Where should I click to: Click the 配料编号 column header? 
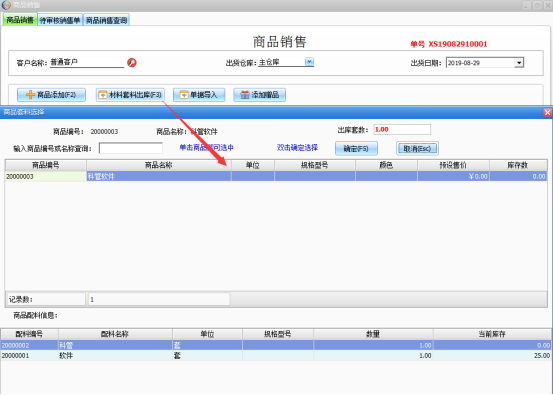click(29, 334)
